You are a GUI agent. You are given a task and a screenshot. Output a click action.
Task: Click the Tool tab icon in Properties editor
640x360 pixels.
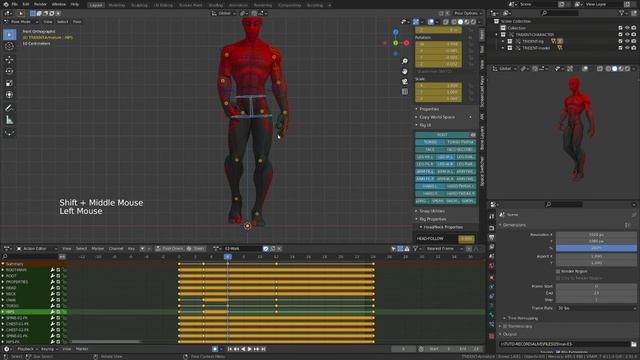coord(492,217)
